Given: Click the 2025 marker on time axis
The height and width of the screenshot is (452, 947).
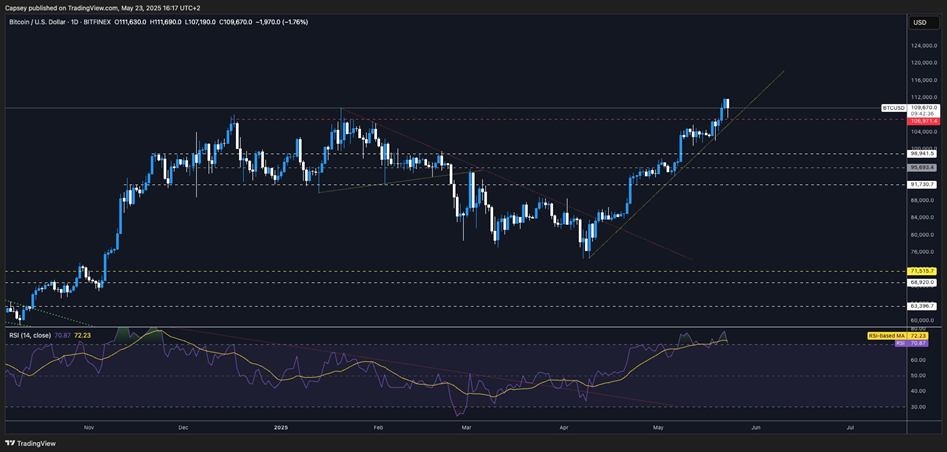Looking at the screenshot, I should tap(280, 426).
